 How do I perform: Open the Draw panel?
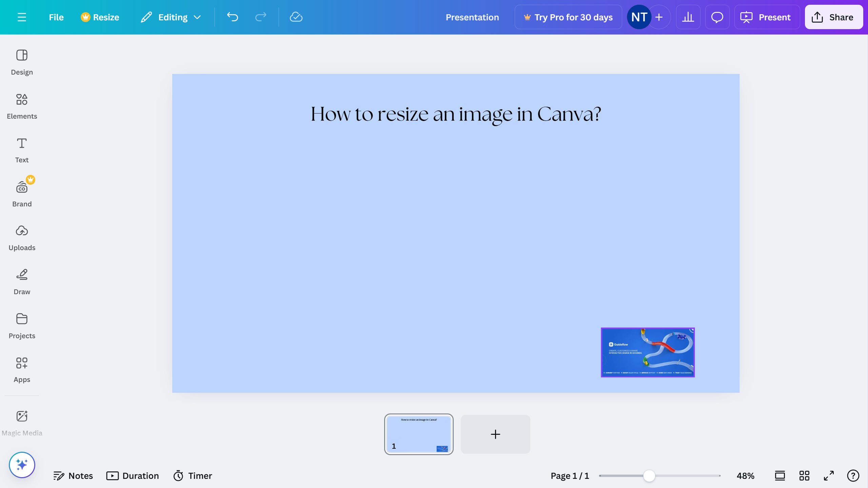22,281
